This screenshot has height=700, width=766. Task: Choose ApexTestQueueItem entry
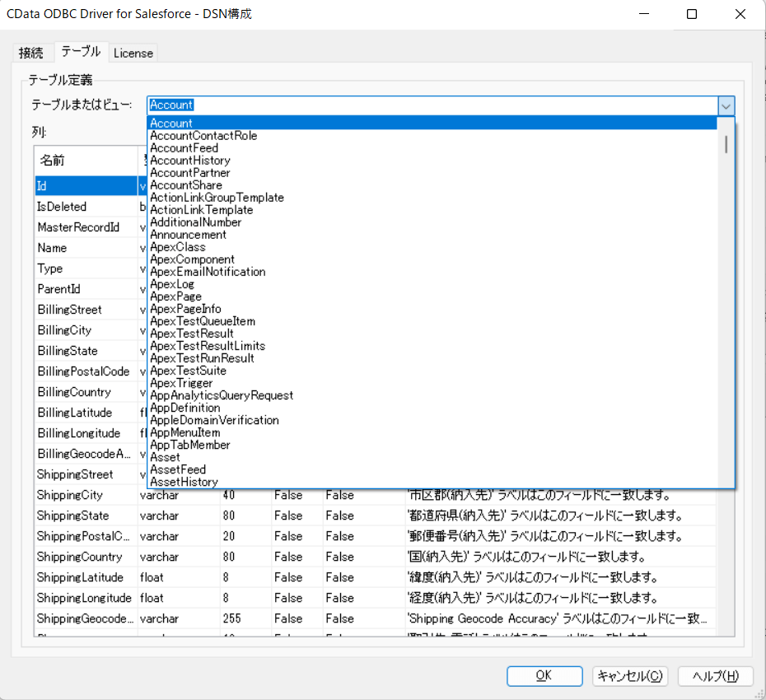(432, 321)
